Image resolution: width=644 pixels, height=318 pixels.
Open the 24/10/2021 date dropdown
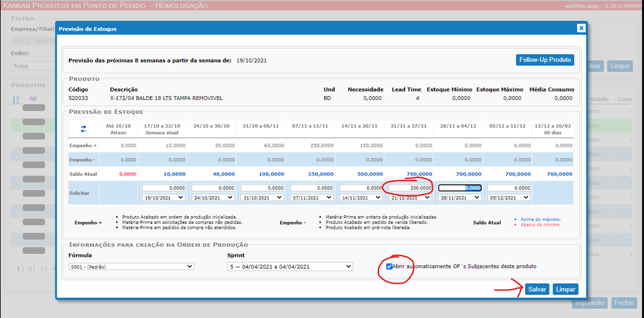[213, 197]
